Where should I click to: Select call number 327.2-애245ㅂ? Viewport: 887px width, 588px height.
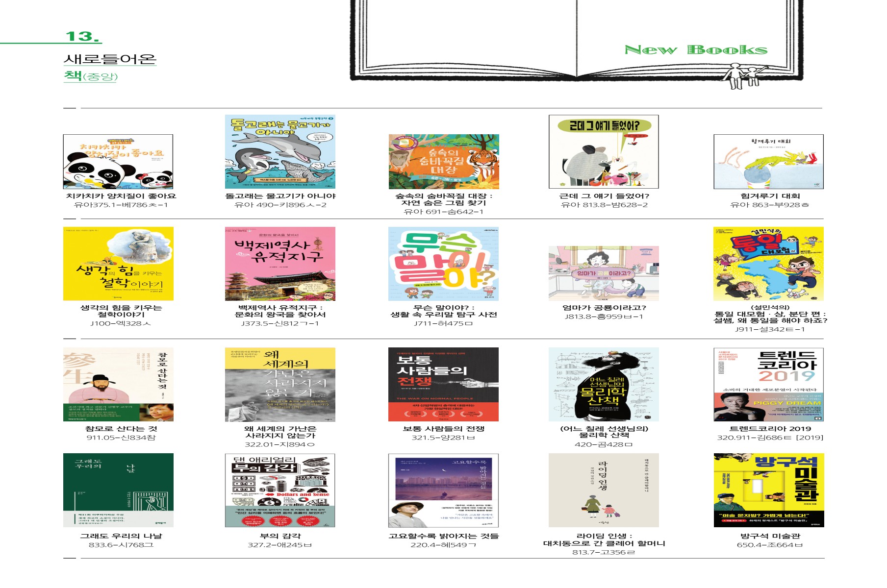[280, 545]
